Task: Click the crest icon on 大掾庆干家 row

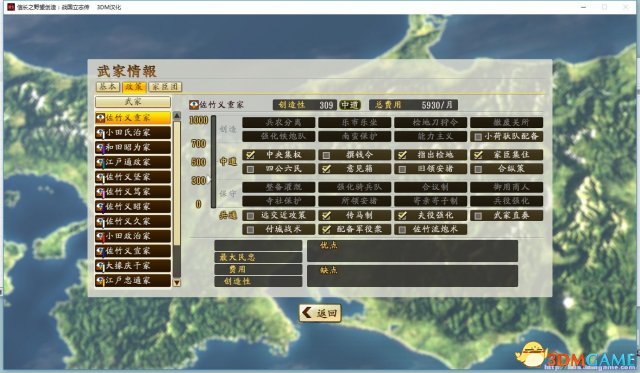Action: [x=100, y=266]
